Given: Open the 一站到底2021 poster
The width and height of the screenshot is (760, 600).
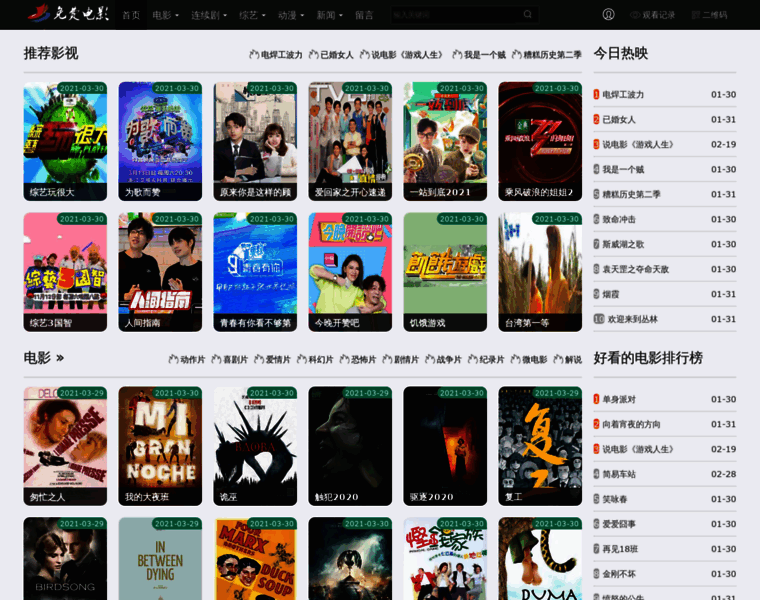Looking at the screenshot, I should 445,141.
